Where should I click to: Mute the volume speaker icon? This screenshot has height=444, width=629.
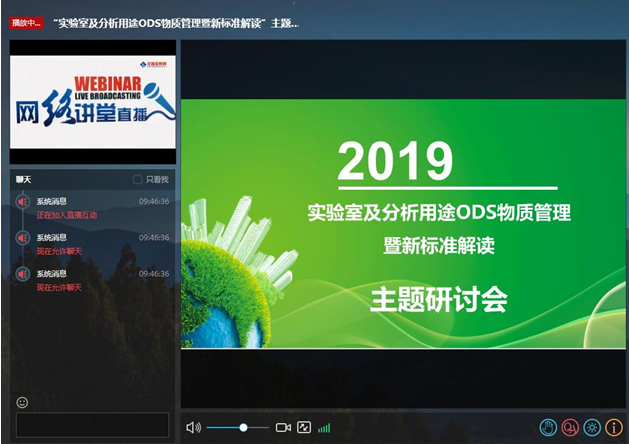tap(193, 428)
